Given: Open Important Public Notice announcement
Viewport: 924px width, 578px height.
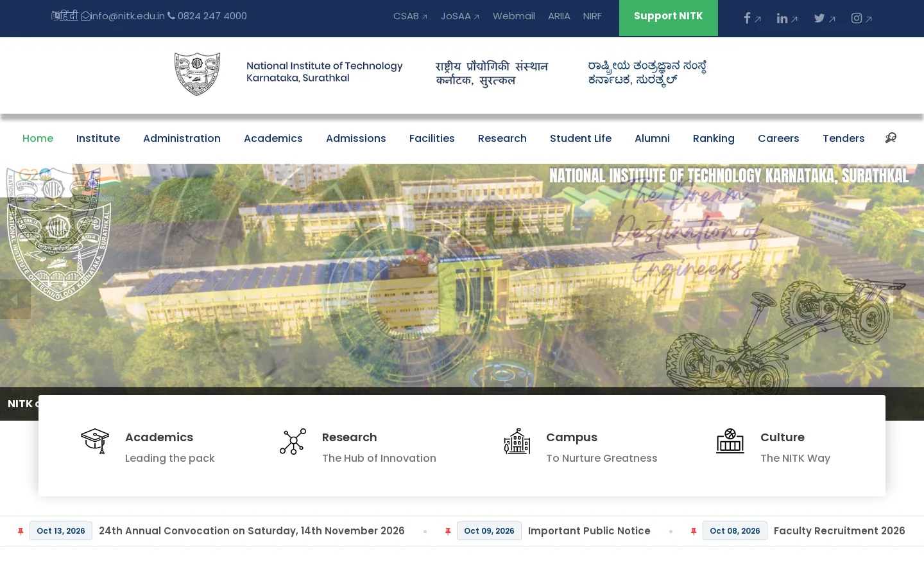Looking at the screenshot, I should [x=589, y=530].
